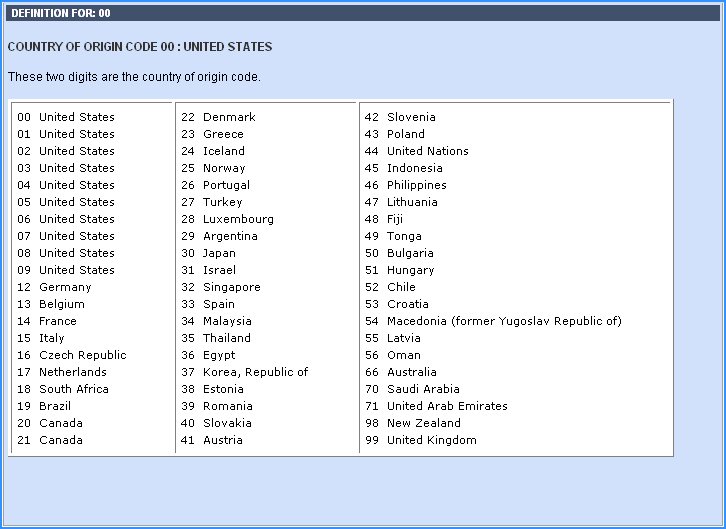
Task: Click the "23 Greece" entry
Action: click(212, 134)
